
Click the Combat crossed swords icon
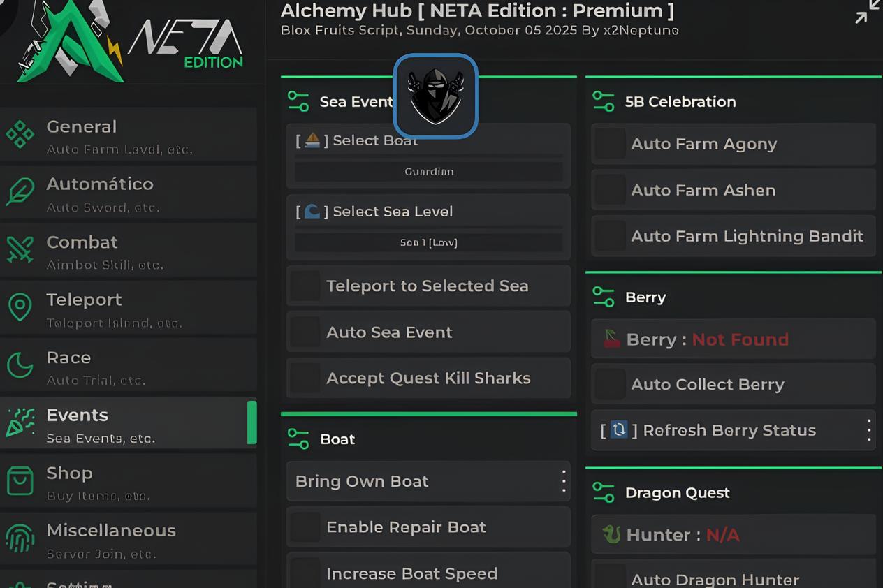(x=20, y=249)
